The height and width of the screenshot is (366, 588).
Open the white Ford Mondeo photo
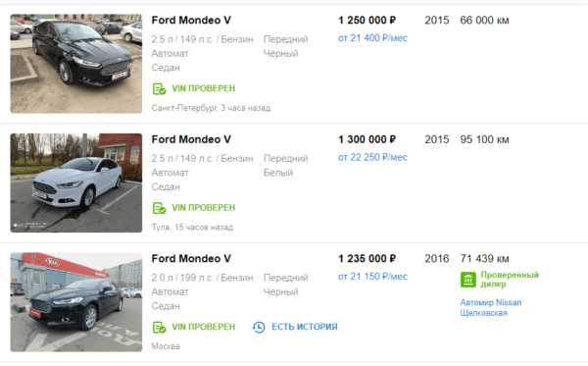pos(76,183)
